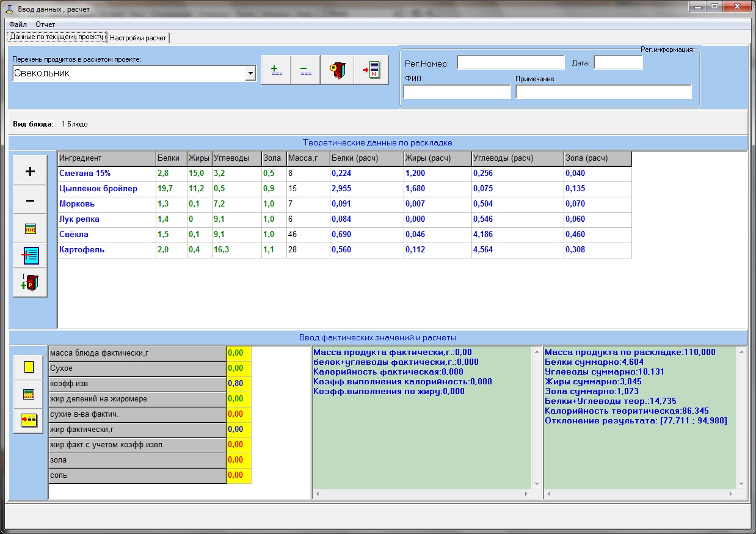Click the mass cell 15 for Цыплёнок бройлер
This screenshot has width=756, height=534.
[308, 189]
